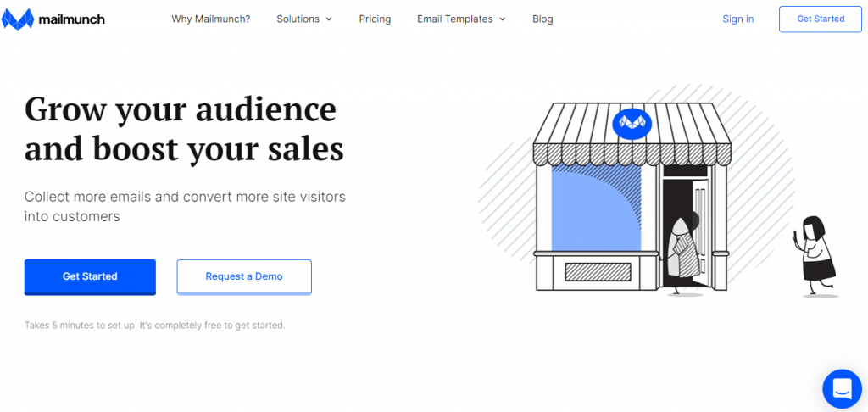Click the Sign in link
868x412 pixels.
(x=738, y=19)
